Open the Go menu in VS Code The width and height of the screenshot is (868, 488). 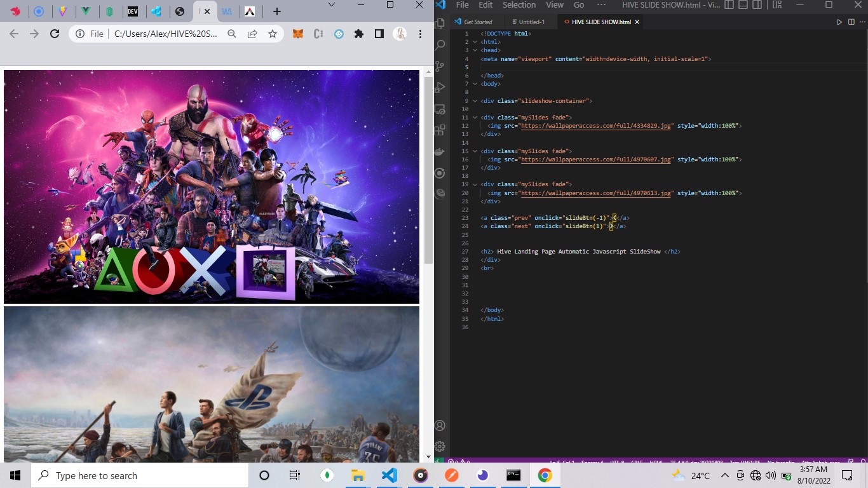click(579, 5)
